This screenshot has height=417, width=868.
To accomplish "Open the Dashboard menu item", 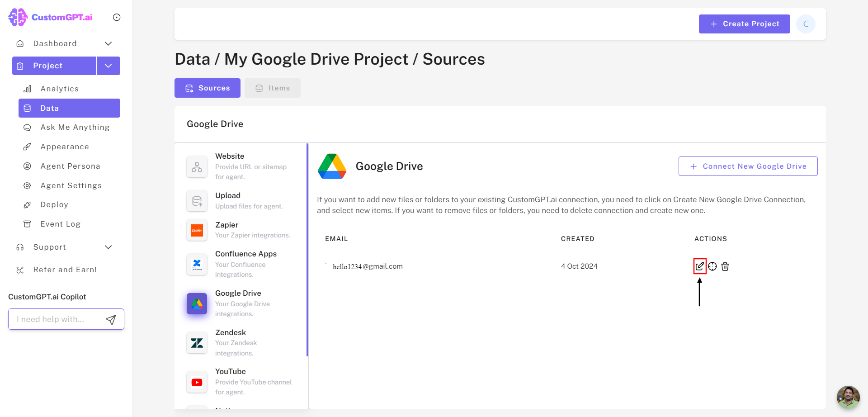I will [x=55, y=43].
